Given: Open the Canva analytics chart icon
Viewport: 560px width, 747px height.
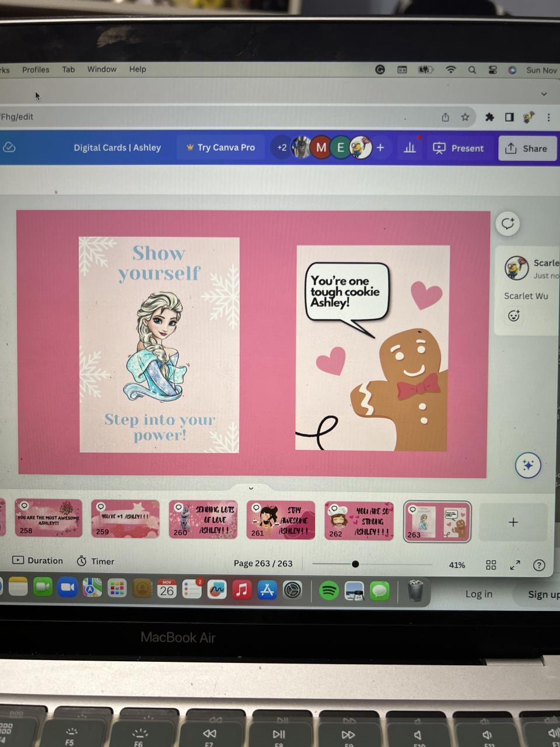Looking at the screenshot, I should click(410, 148).
